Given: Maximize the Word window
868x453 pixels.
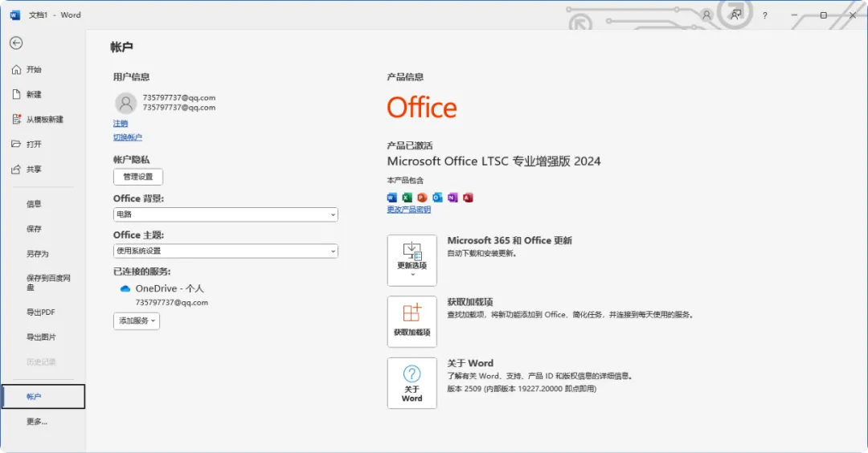Looking at the screenshot, I should point(824,15).
